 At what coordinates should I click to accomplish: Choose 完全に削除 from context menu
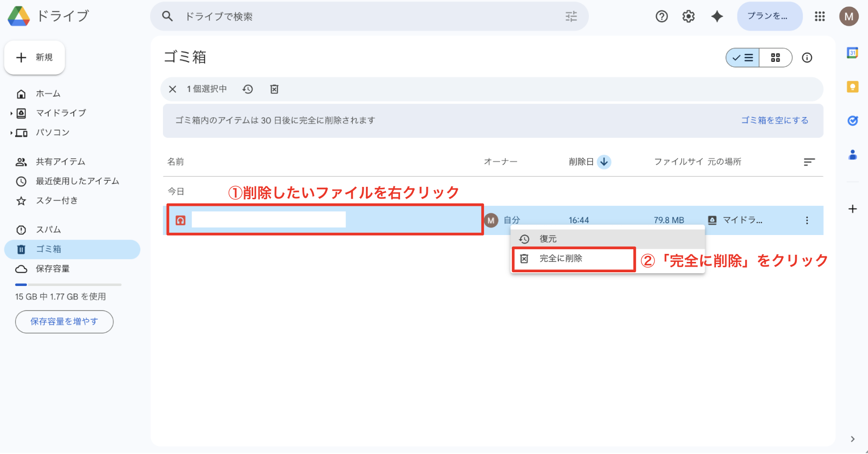click(608, 259)
